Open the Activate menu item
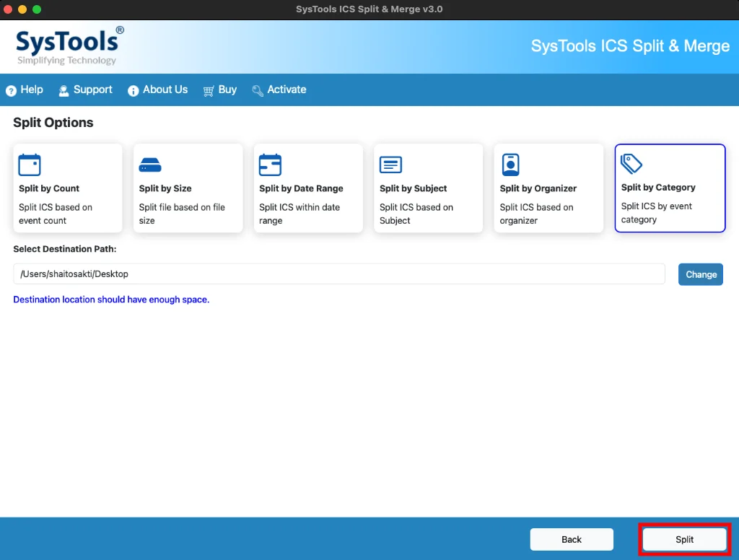The image size is (739, 560). (279, 89)
